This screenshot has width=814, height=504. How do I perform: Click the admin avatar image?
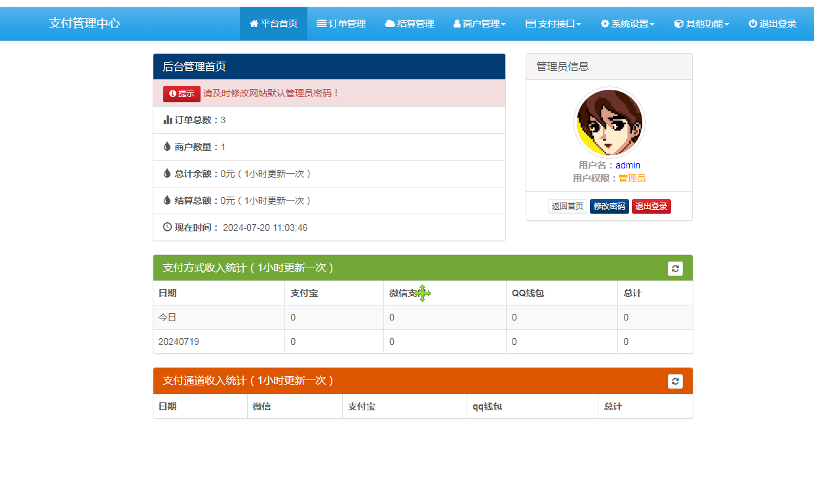point(609,123)
